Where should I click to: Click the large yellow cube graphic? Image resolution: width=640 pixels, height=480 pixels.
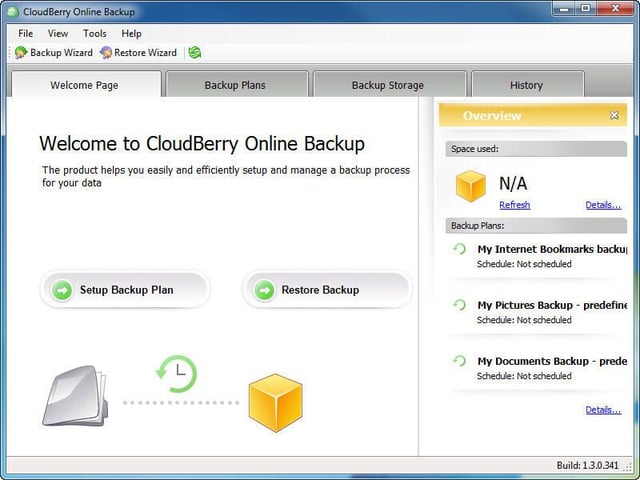tap(276, 403)
